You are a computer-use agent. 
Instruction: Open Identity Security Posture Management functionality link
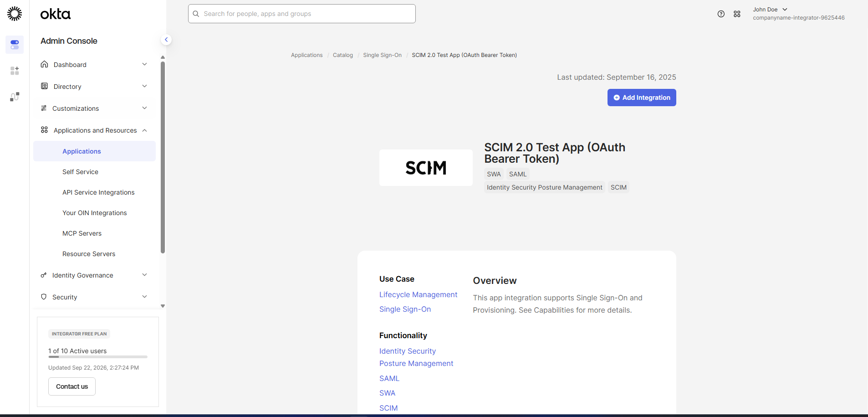(416, 357)
